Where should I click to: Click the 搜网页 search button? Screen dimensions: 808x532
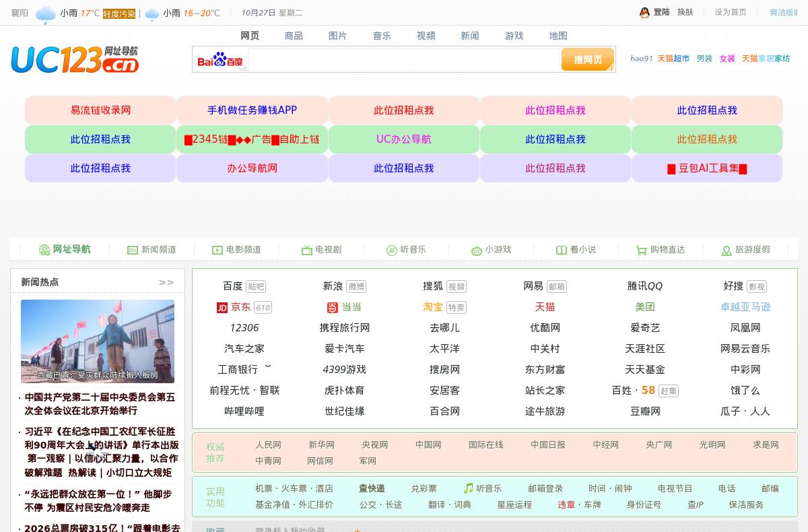point(588,59)
